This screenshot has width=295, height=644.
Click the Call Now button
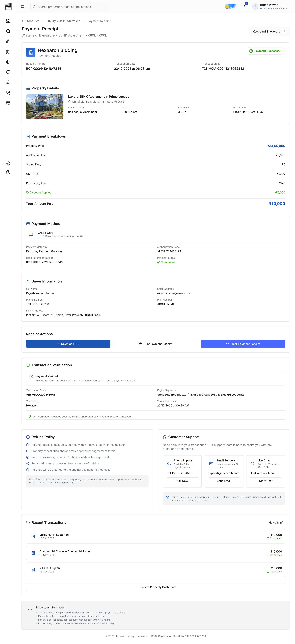point(182,481)
